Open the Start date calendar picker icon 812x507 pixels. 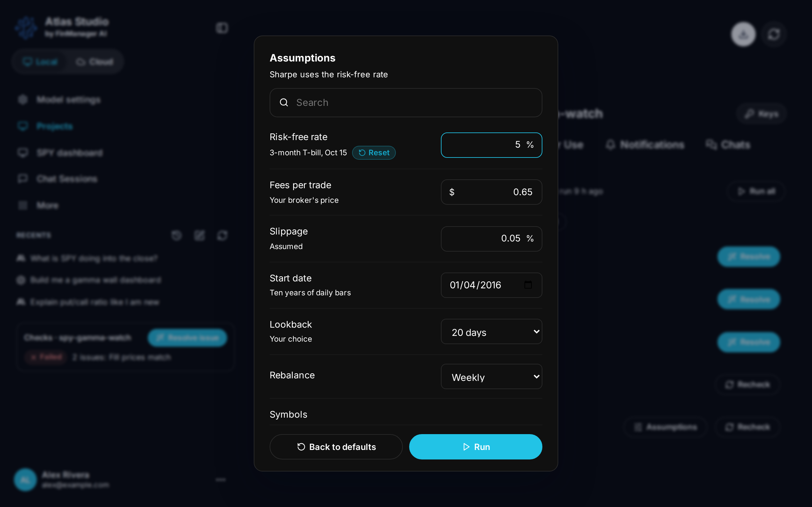point(528,285)
